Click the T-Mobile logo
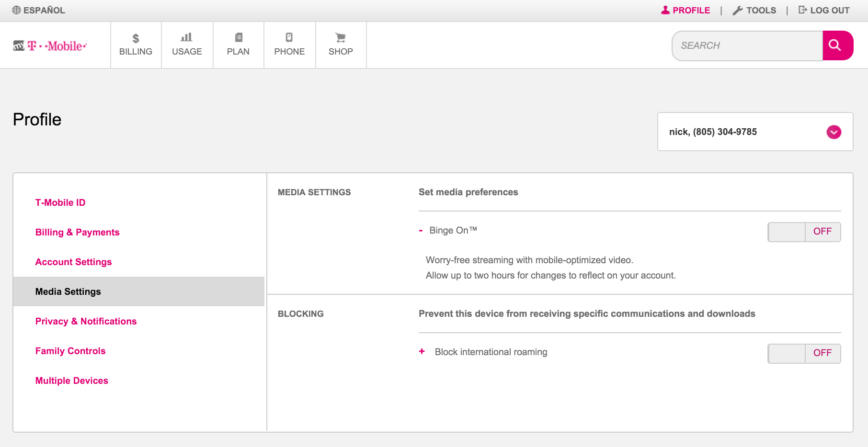 (50, 46)
